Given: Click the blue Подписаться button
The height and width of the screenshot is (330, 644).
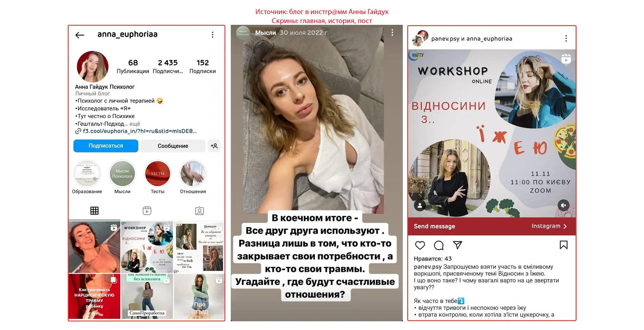Looking at the screenshot, I should point(106,146).
